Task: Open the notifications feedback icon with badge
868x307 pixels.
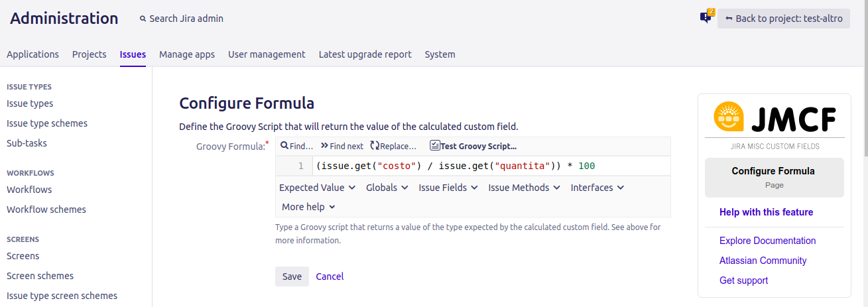Action: coord(706,18)
